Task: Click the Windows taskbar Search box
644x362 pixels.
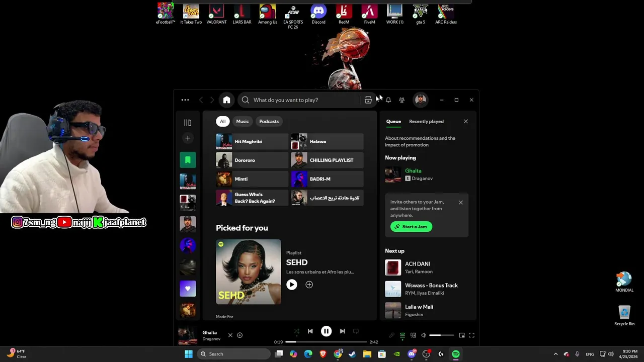Action: (233, 354)
